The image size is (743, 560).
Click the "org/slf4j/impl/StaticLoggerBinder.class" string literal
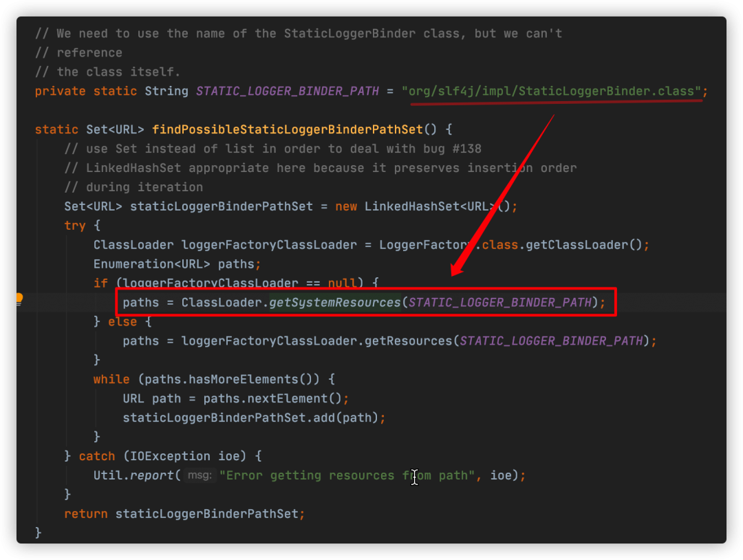tap(551, 91)
